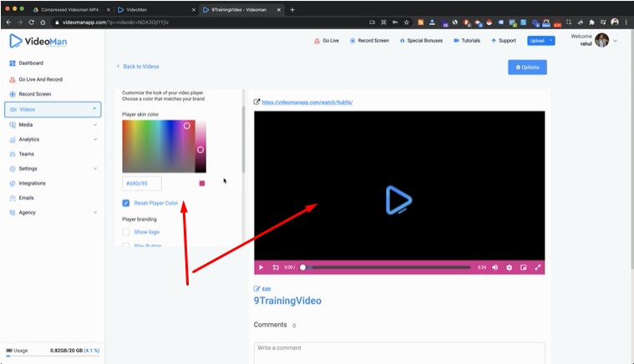The image size is (634, 364).
Task: Open the player settings gear icon
Action: 509,267
